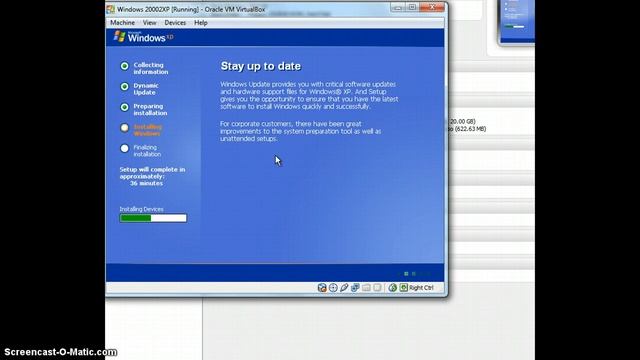Click the Installing Windows step bullet
Screen dimensions: 640x360
(124, 128)
